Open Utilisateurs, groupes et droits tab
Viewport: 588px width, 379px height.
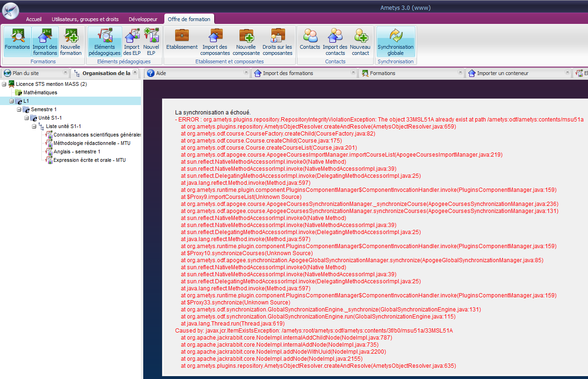[85, 19]
